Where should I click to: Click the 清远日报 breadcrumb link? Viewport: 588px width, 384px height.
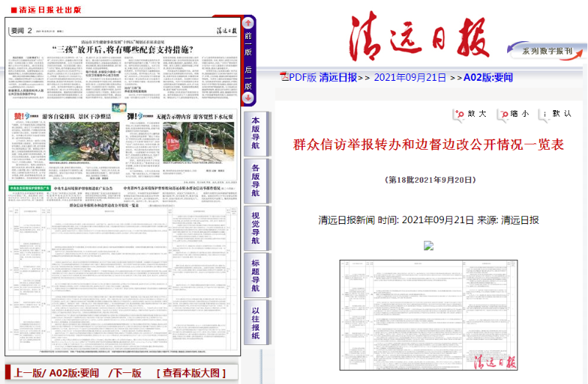pos(338,77)
